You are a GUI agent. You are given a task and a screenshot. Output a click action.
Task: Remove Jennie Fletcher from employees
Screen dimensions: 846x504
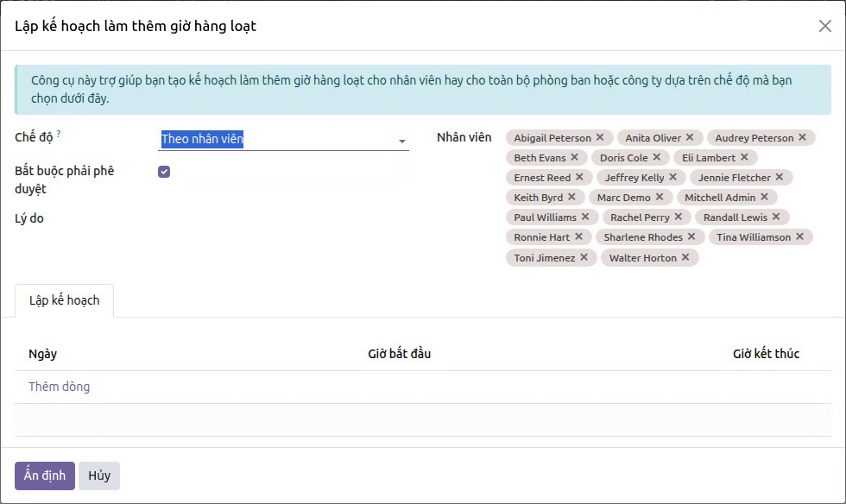(780, 177)
